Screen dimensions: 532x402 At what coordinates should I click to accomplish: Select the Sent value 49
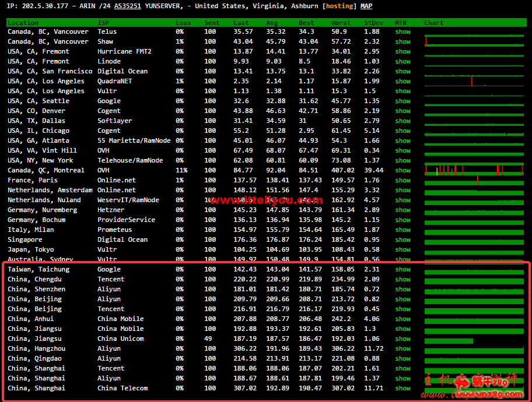pos(208,338)
